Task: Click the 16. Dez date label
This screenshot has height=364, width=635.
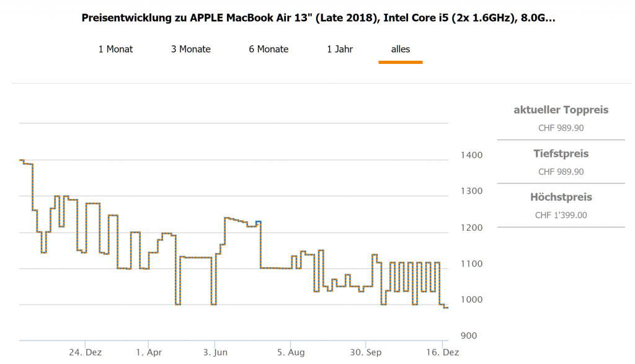Action: coord(442,352)
